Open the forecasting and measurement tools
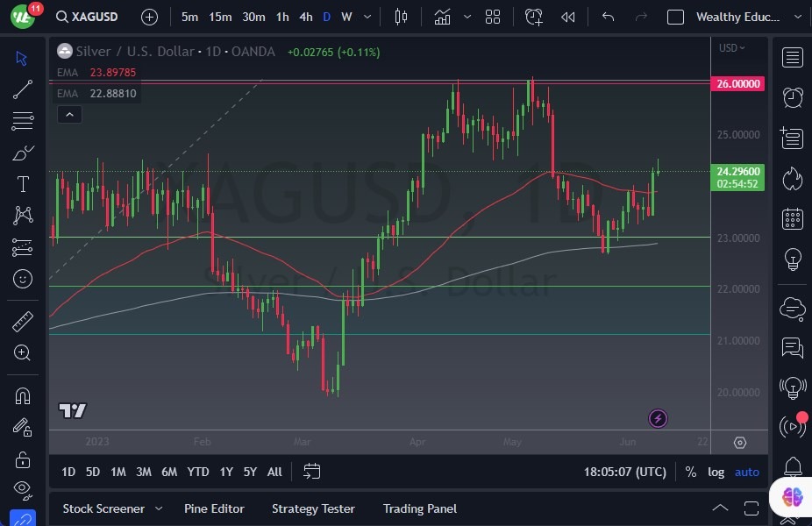812x526 pixels. (x=22, y=247)
